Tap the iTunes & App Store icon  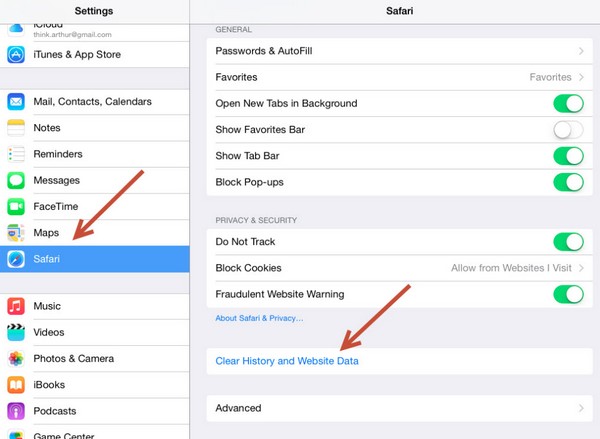coord(16,55)
